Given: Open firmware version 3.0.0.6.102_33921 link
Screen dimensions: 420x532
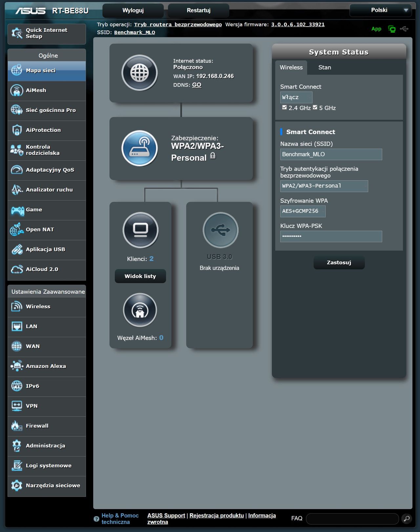Looking at the screenshot, I should [298, 25].
